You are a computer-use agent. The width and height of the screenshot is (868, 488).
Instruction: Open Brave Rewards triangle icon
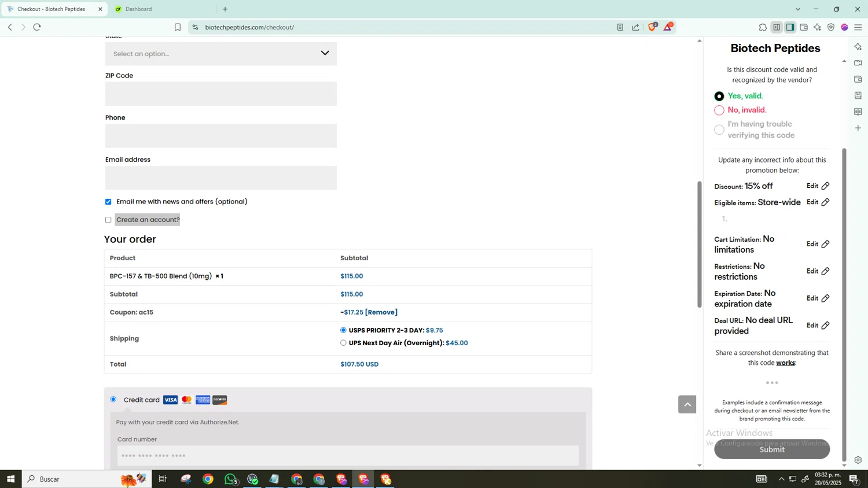(x=668, y=27)
